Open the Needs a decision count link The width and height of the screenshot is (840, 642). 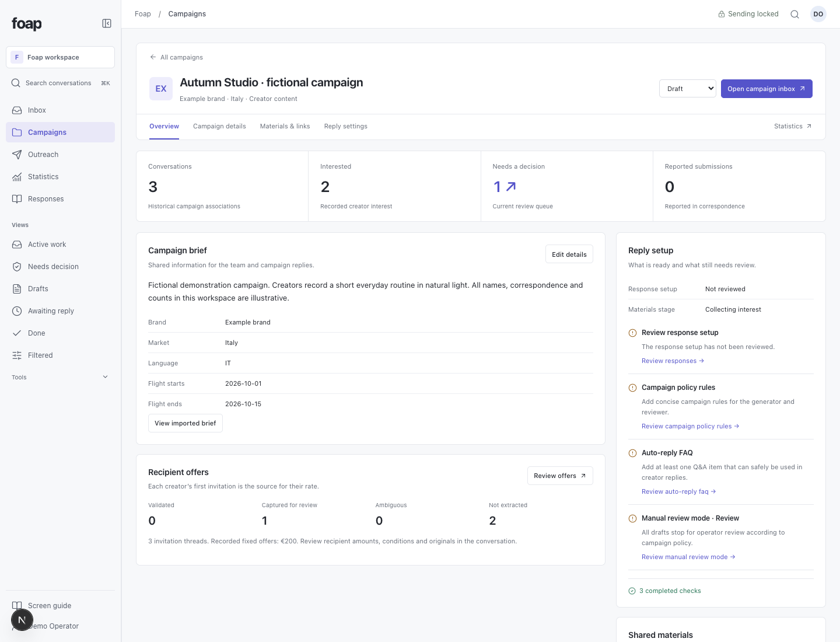click(x=505, y=187)
